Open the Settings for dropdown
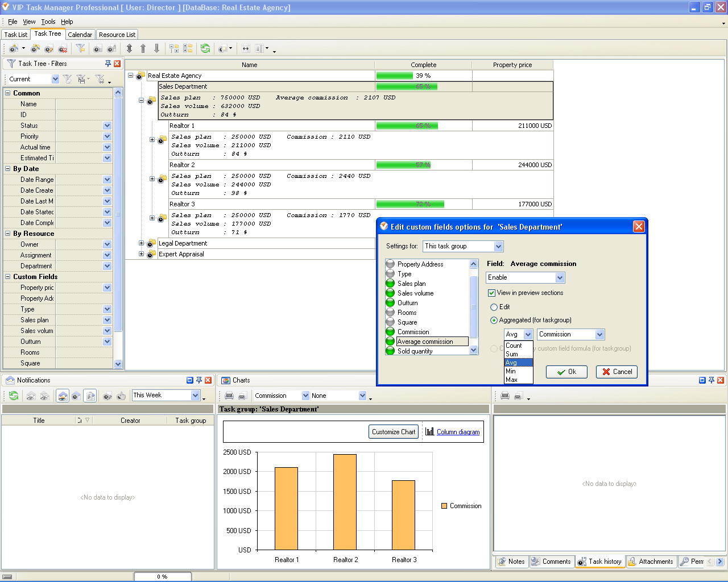Image resolution: width=728 pixels, height=582 pixels. click(498, 246)
